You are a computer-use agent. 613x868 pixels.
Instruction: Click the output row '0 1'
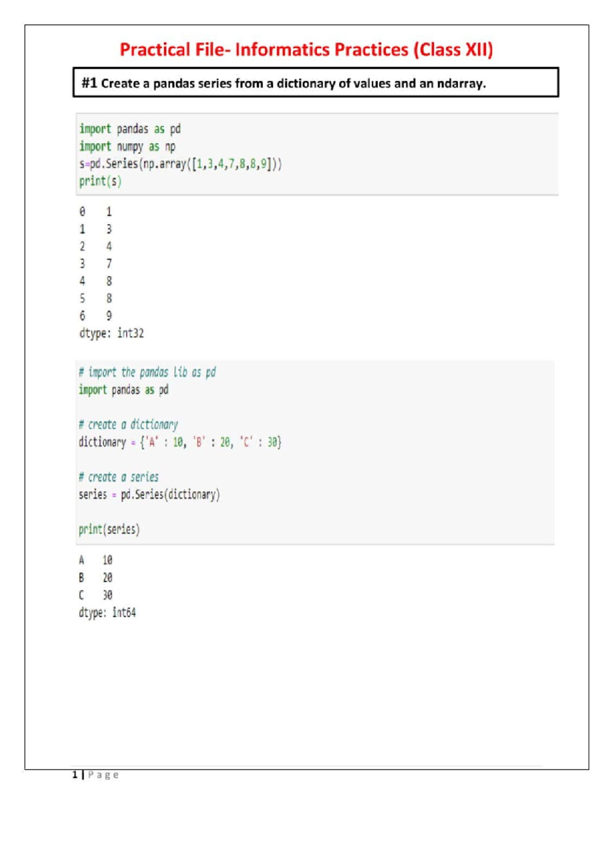click(96, 212)
